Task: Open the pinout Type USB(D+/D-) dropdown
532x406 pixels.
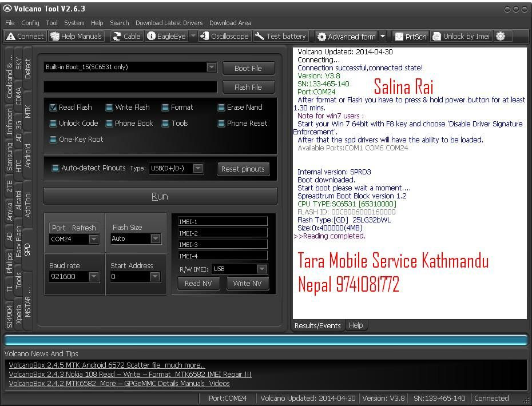Action: (x=198, y=168)
